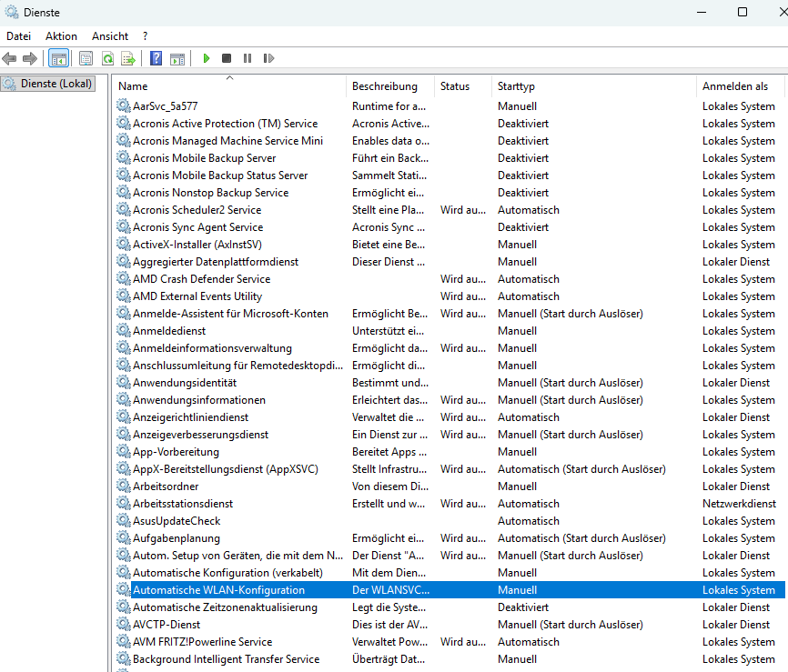Select AVM FRITZ!Powerline Service entry
Viewport: 788px width, 672px height.
coord(450,642)
